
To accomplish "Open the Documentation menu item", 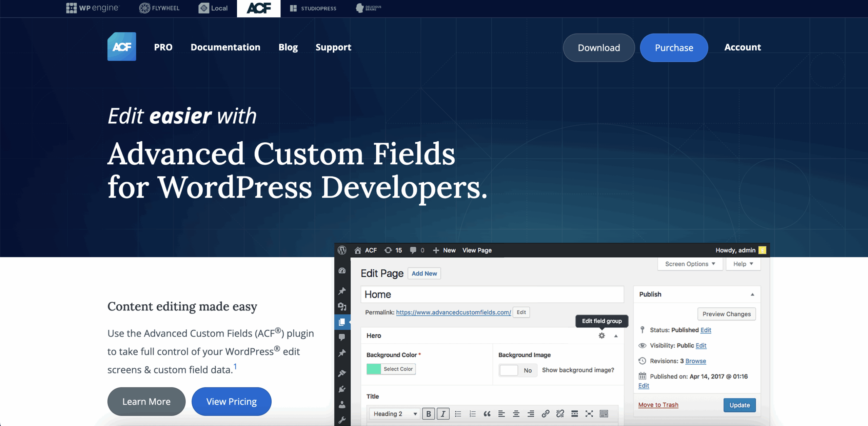I will click(x=225, y=47).
